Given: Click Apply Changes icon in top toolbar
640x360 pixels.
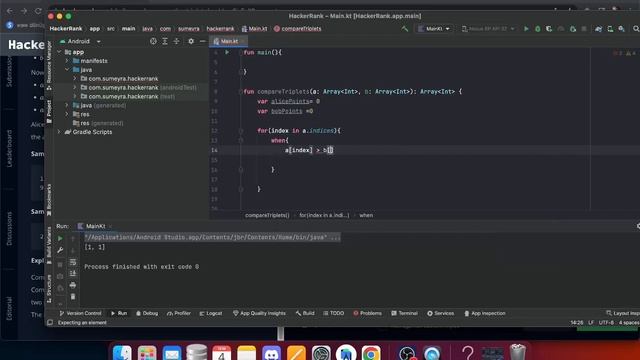Looking at the screenshot, I should (x=573, y=29).
